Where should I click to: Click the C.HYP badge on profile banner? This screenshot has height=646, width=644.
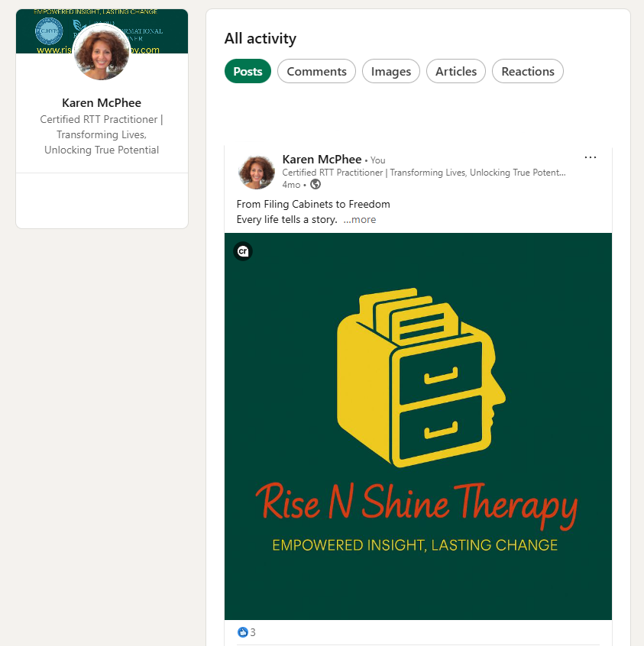[49, 31]
